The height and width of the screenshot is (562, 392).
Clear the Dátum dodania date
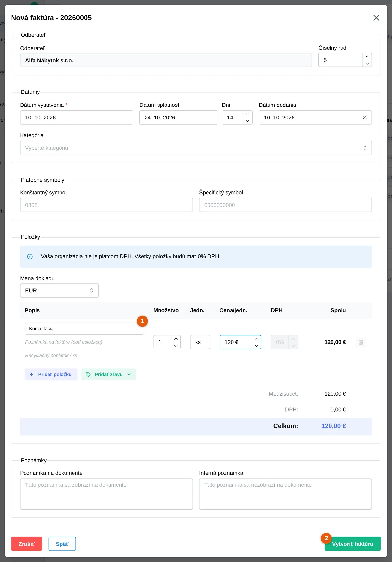[x=365, y=118]
